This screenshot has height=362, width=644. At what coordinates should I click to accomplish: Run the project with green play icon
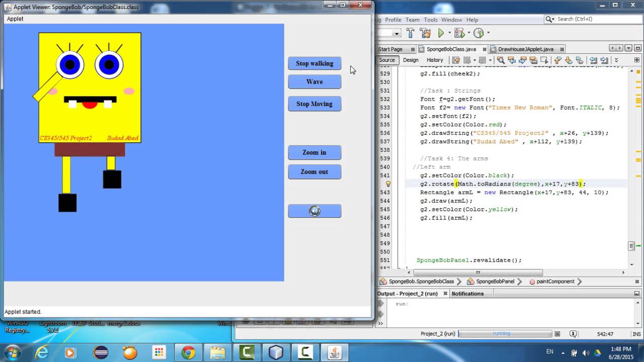[x=441, y=33]
